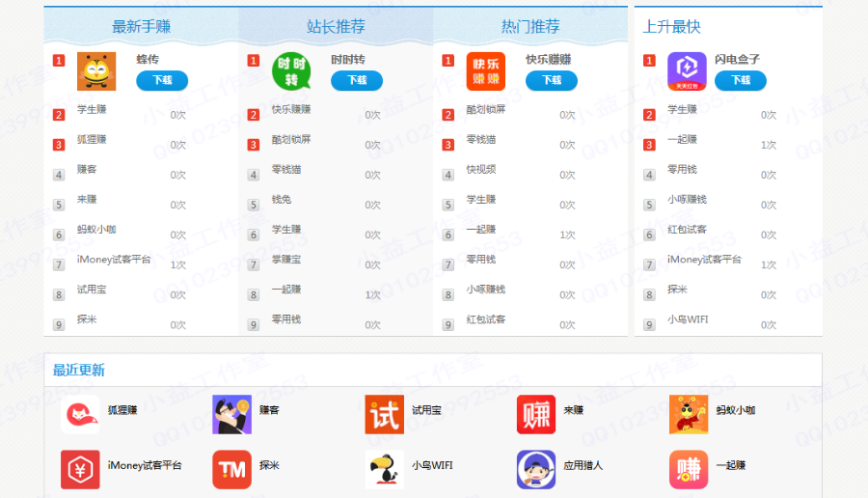Screen dimensions: 868x498
Task: Open the 快乐赚赚 title in 热门推荐
Action: (548, 59)
